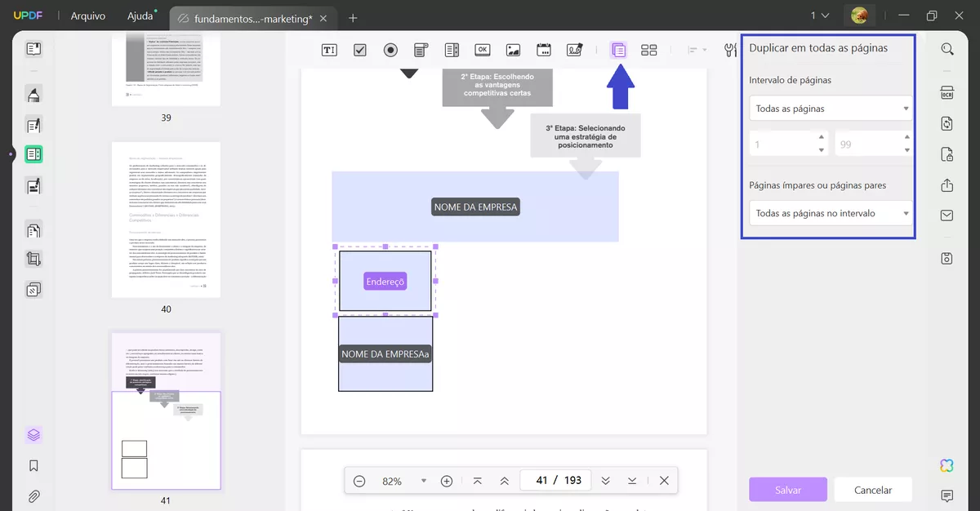Open the Ajuda menu
This screenshot has width=980, height=511.
pos(140,16)
